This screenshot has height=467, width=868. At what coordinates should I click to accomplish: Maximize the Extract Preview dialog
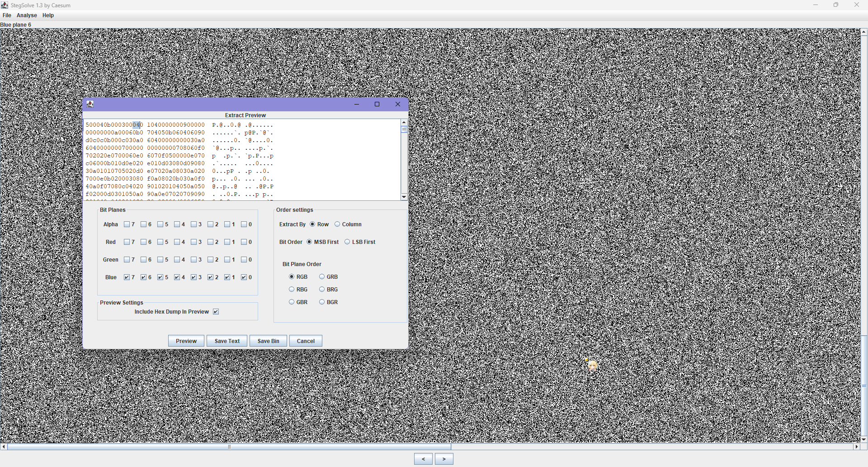377,104
